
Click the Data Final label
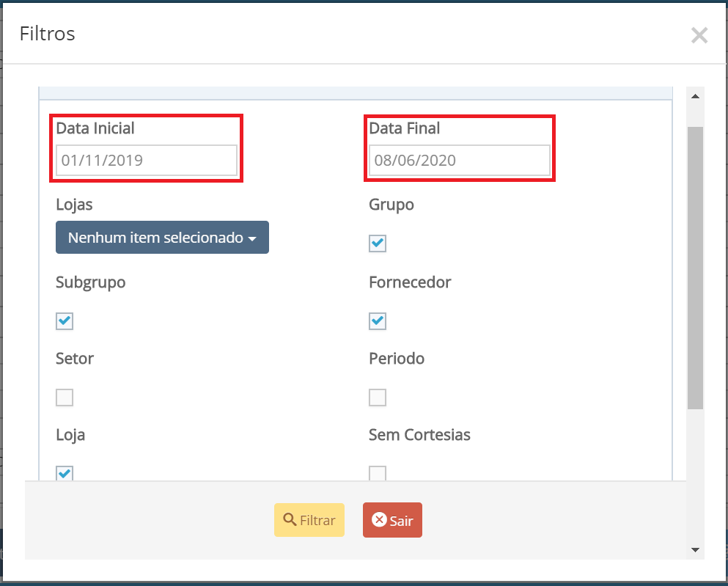coord(405,128)
